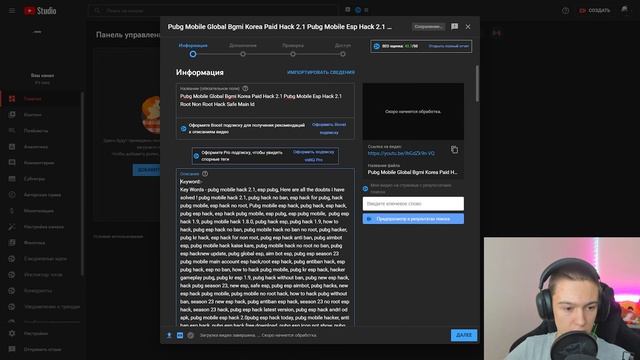Viewport: 640px width, 360px height.
Task: Click the help icon next to Описание label
Action: (205, 173)
